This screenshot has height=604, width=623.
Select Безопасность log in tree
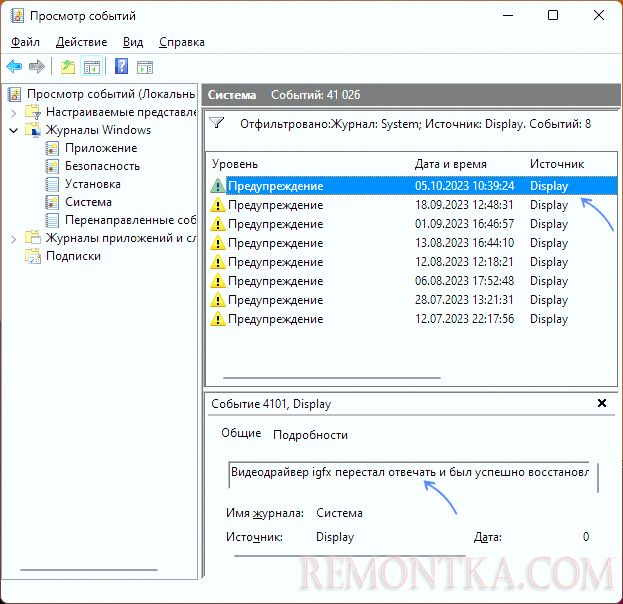(x=102, y=166)
